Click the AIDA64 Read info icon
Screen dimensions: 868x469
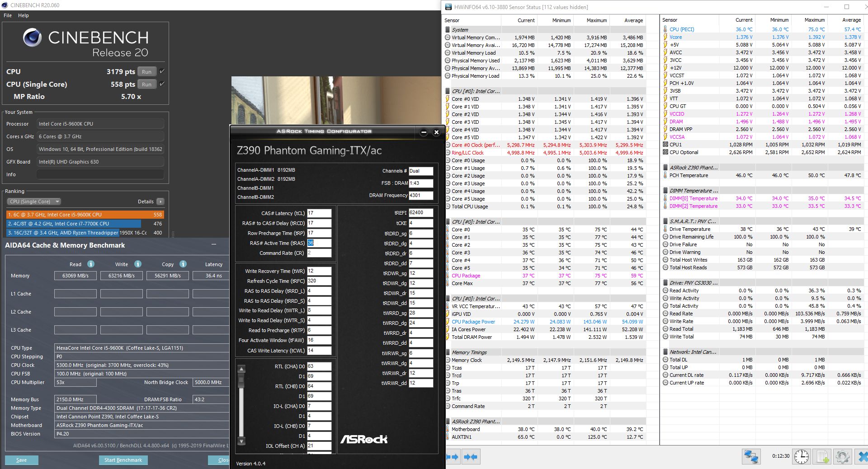tap(91, 264)
